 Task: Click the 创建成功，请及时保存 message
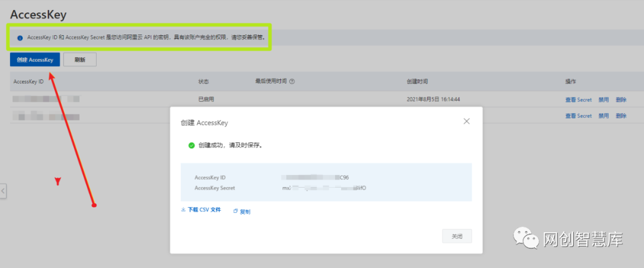click(230, 145)
